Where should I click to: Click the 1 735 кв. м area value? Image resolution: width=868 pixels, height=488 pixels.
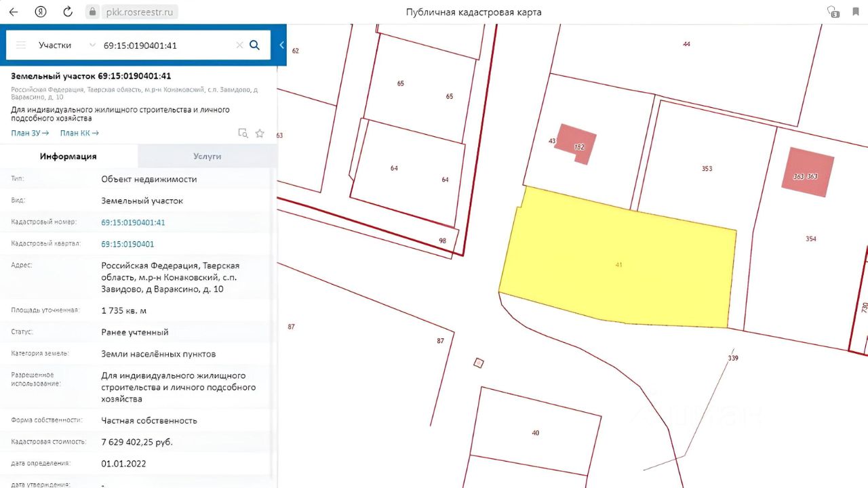point(123,310)
